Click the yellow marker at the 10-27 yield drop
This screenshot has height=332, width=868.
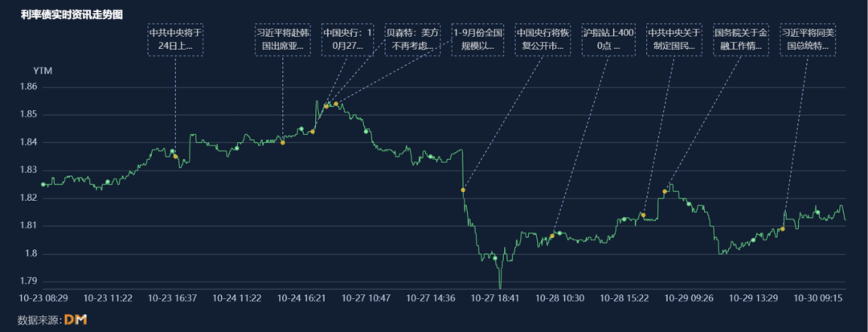463,190
